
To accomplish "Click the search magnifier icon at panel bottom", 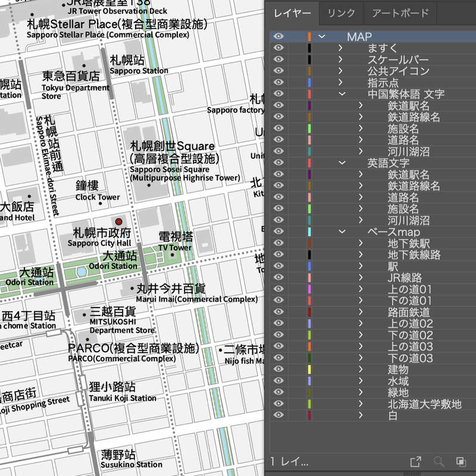I will pyautogui.click(x=439, y=461).
